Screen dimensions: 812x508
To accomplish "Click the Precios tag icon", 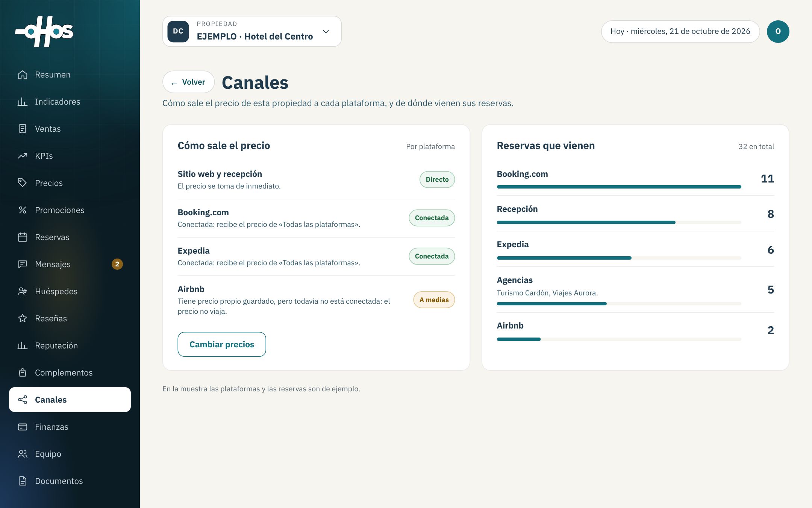I will click(23, 183).
